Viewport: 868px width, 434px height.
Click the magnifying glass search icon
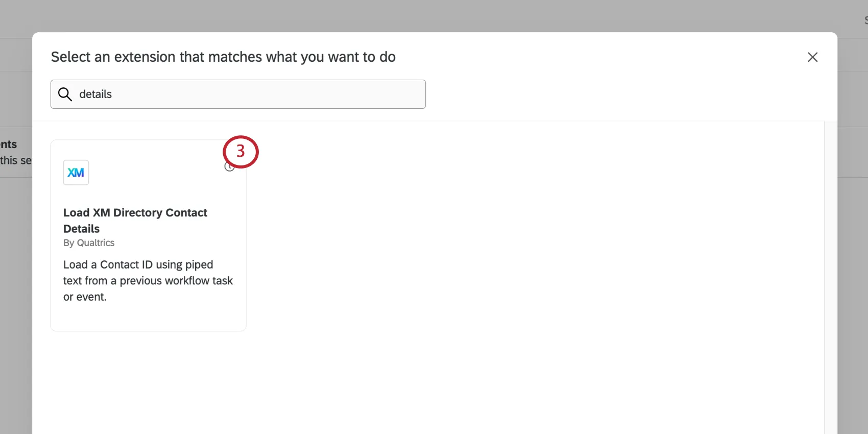pos(64,94)
